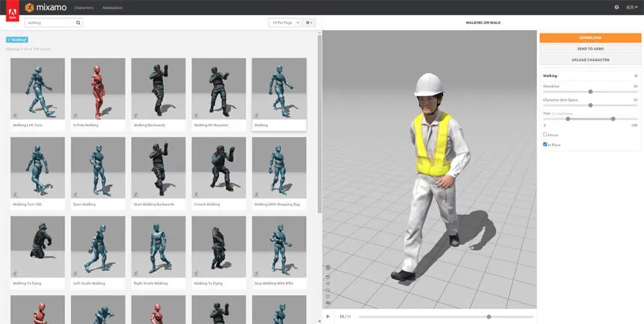Click the orange Download button

coord(590,38)
